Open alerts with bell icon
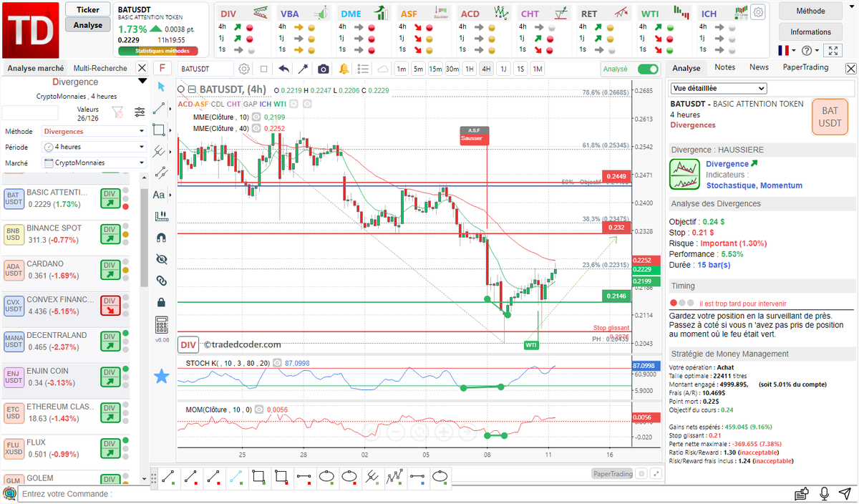 [x=344, y=69]
